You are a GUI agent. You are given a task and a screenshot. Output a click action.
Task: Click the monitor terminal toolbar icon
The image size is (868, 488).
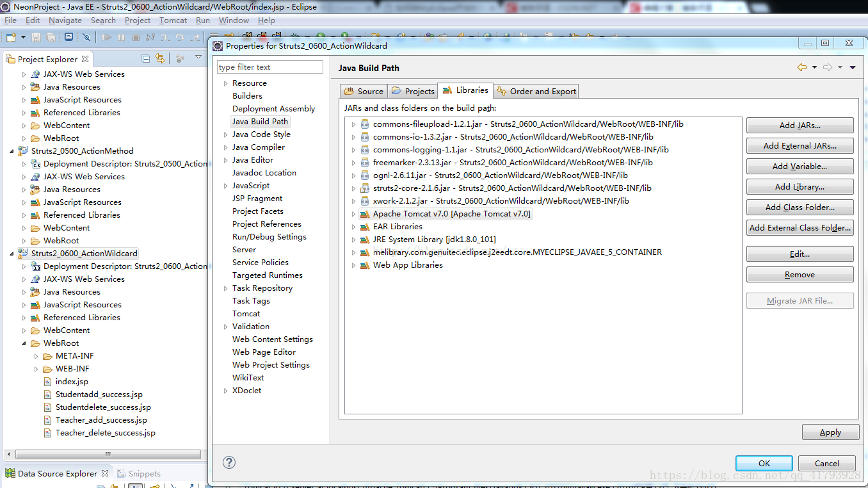(x=68, y=38)
